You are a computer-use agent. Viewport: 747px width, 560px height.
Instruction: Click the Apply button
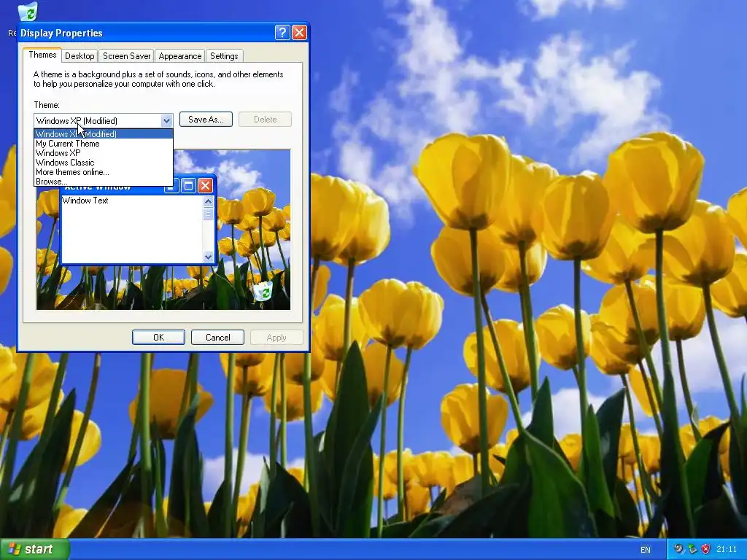(276, 337)
